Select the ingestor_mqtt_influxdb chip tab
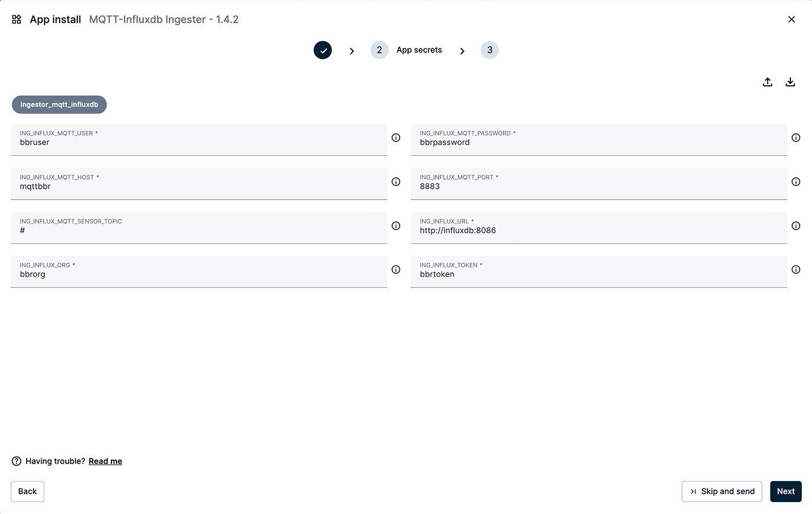 [x=59, y=105]
